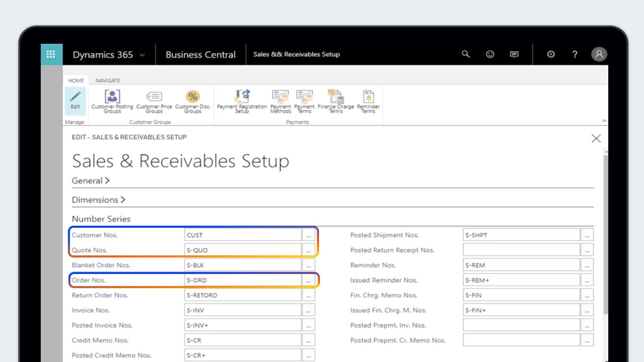Click the page vertical scrollbar
The height and width of the screenshot is (362, 644).
[x=605, y=234]
